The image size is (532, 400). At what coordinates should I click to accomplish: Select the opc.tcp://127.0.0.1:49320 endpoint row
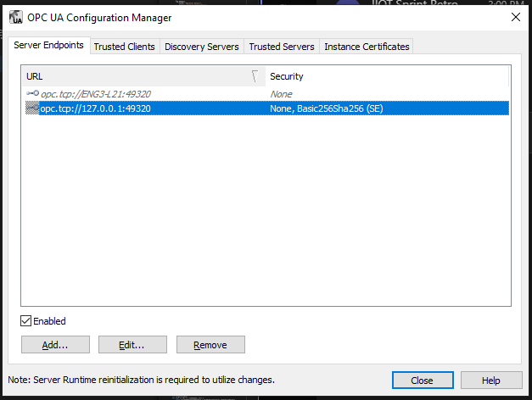[267, 108]
